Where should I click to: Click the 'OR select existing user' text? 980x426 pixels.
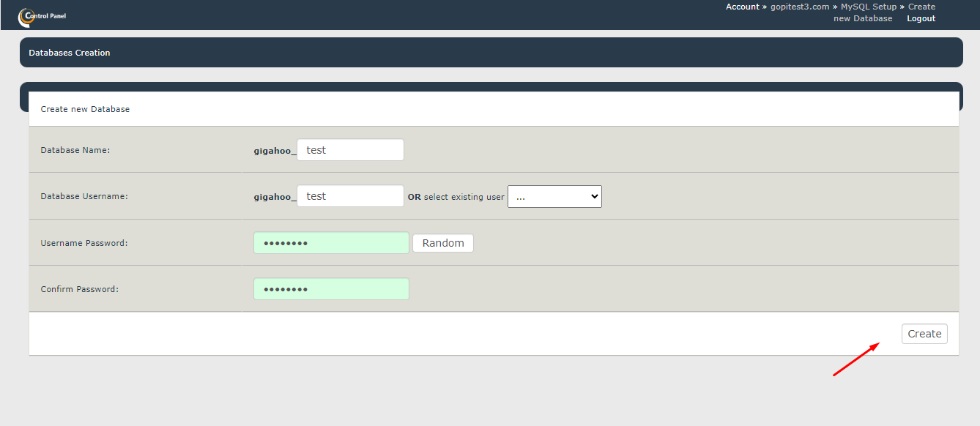click(456, 197)
